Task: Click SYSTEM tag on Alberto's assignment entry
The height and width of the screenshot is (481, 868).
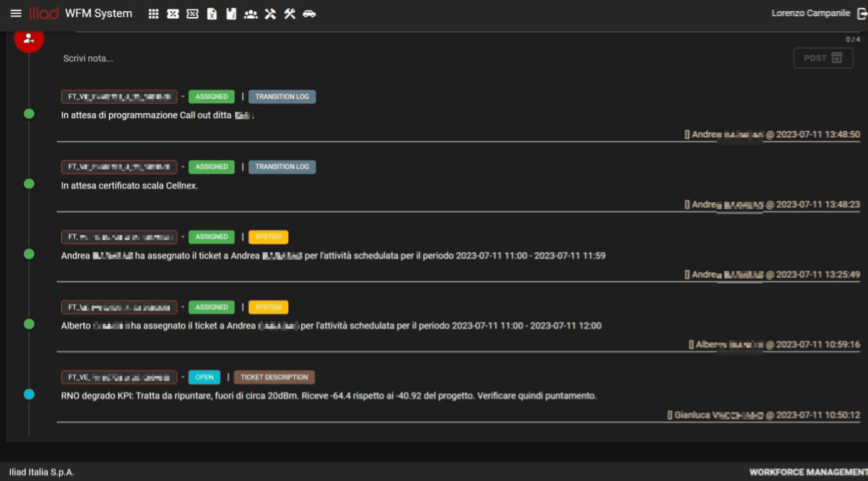Action: 268,307
